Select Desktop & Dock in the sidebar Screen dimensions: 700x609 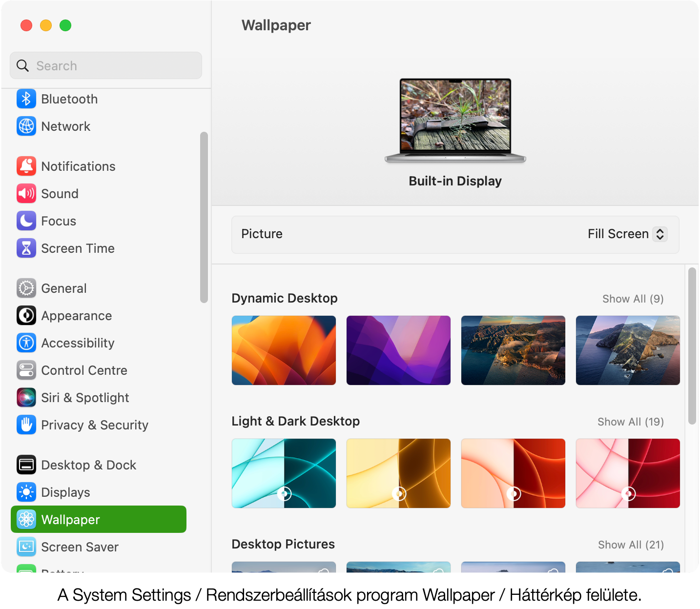[88, 465]
